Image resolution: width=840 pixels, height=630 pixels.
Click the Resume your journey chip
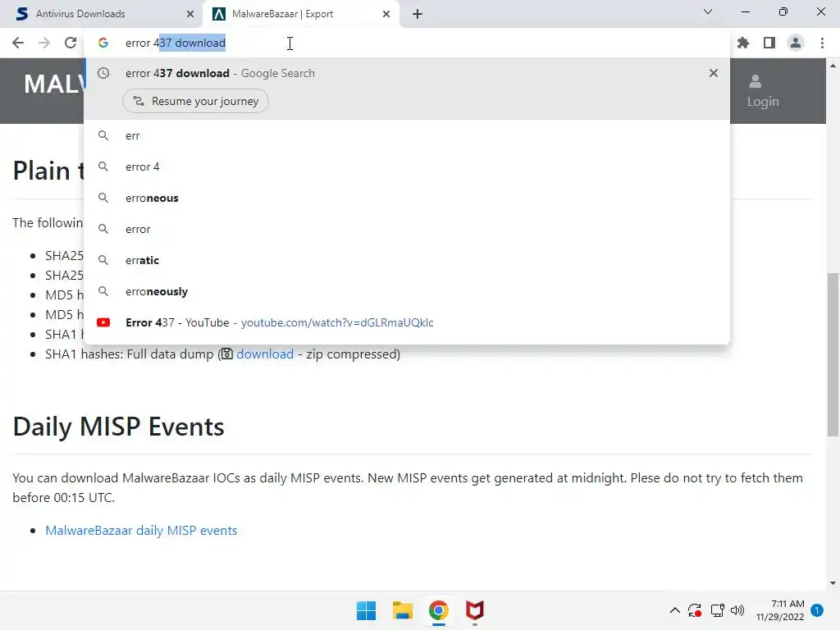[195, 101]
